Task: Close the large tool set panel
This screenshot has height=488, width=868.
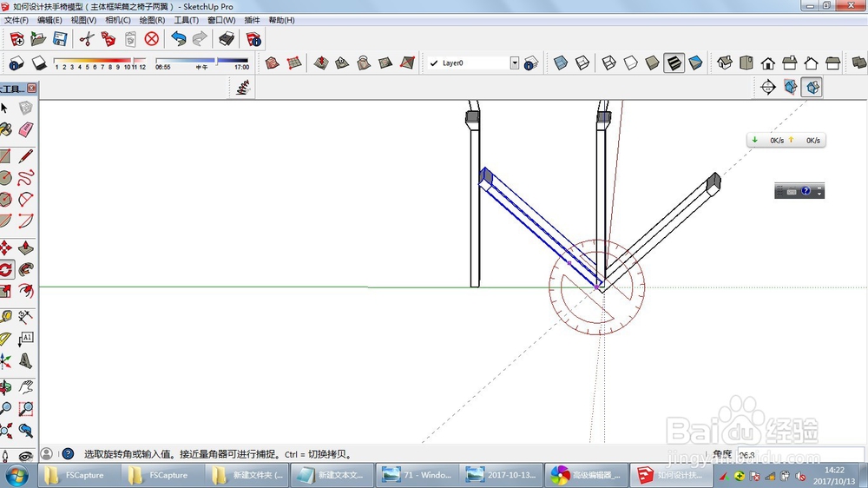Action: pos(32,88)
